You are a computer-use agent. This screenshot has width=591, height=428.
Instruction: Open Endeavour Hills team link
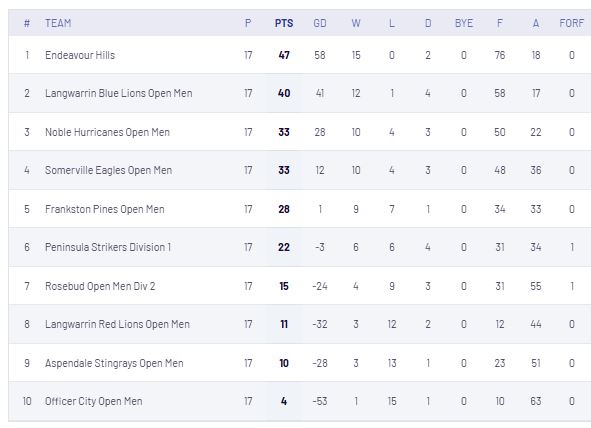80,55
